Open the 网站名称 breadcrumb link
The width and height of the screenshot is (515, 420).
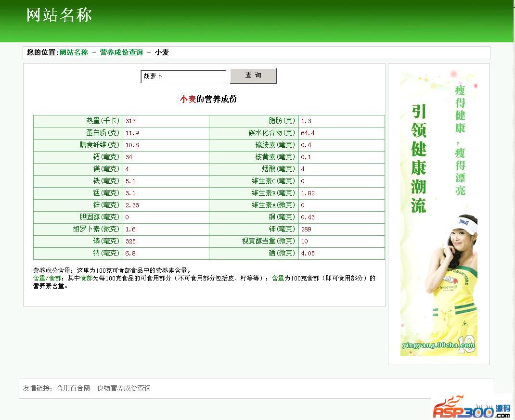point(74,52)
